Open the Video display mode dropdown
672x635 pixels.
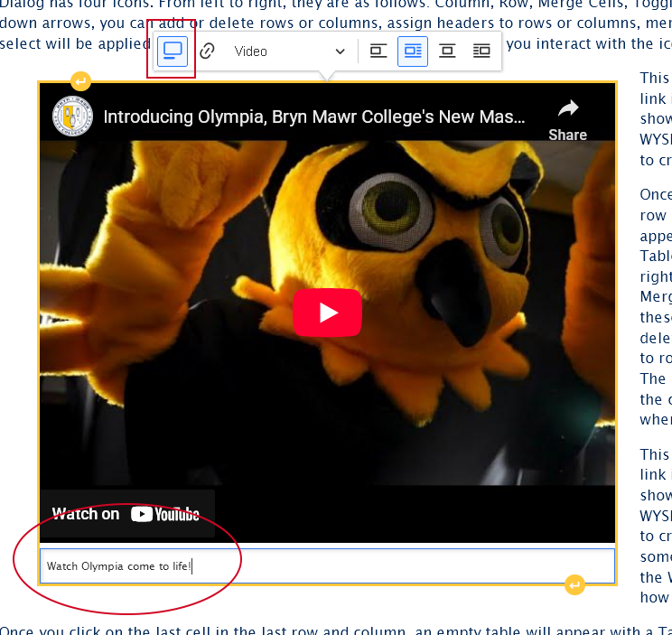pos(289,51)
